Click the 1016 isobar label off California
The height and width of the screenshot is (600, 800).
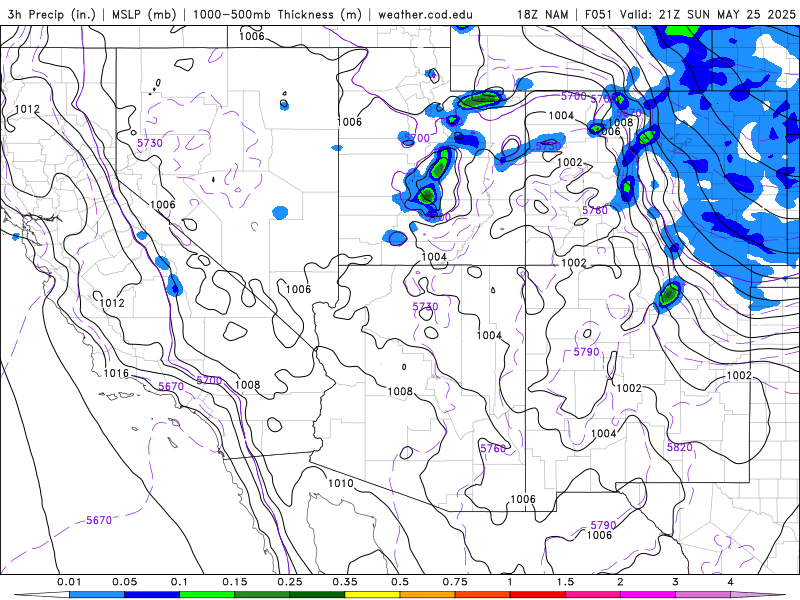click(x=116, y=373)
